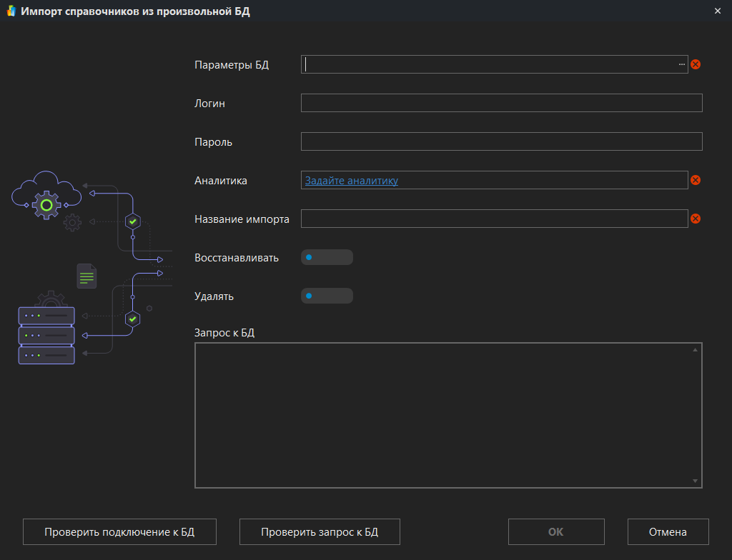This screenshot has height=560, width=732.
Task: Click the red error icon beside Название импорта
Action: (696, 219)
